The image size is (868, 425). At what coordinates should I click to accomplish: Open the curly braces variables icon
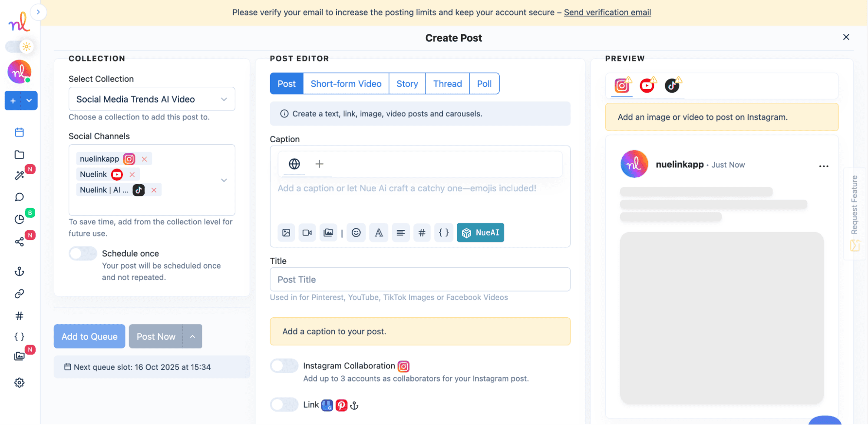click(x=444, y=232)
